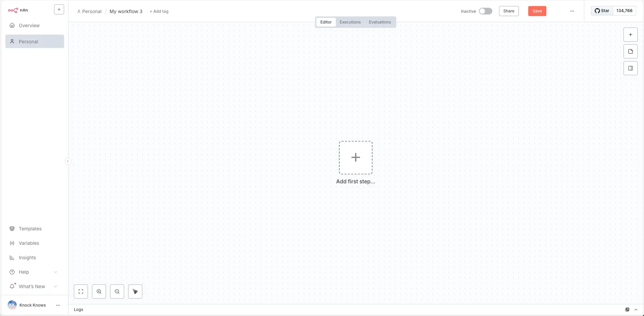The width and height of the screenshot is (644, 316).
Task: Collapse the left sidebar with the chevron
Action: pos(68,161)
